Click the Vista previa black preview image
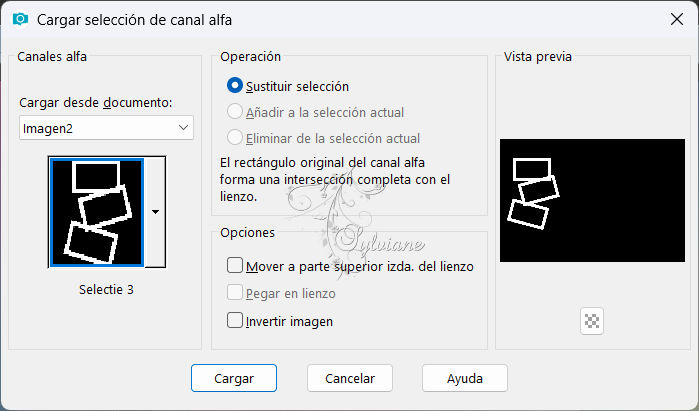The height and width of the screenshot is (411, 699). [x=592, y=200]
